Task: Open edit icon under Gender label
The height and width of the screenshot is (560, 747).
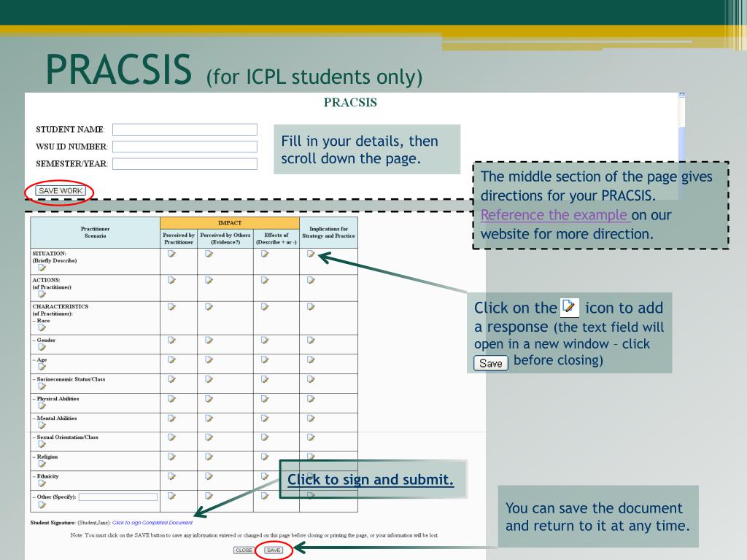Action: click(x=42, y=347)
